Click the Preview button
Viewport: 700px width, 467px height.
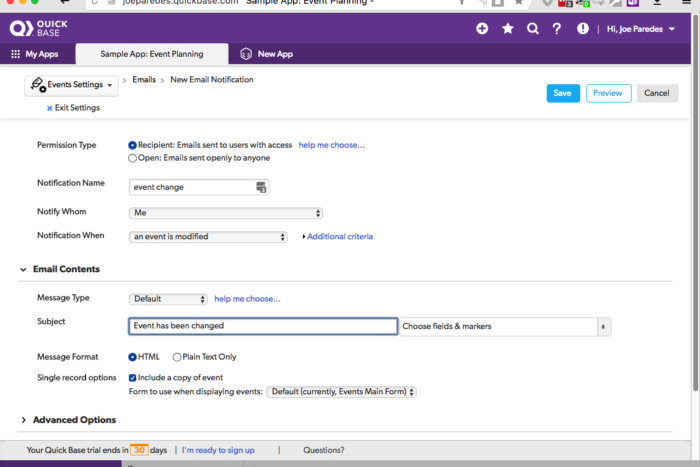(x=608, y=93)
